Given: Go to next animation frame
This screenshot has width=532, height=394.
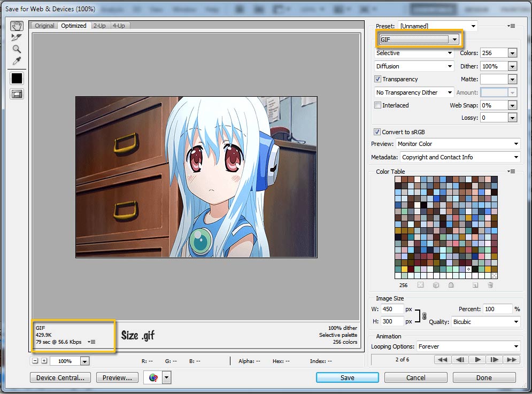Looking at the screenshot, I should [x=495, y=359].
